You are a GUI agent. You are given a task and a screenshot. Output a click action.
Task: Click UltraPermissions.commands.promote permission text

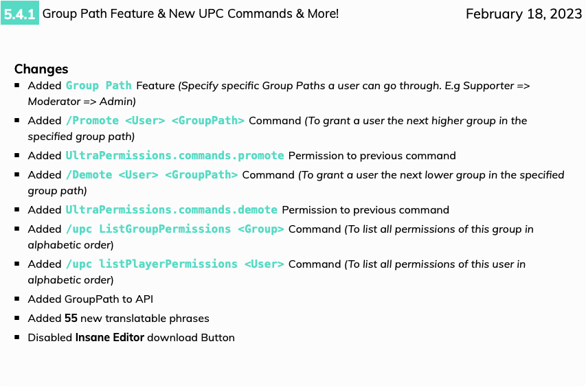[175, 155]
